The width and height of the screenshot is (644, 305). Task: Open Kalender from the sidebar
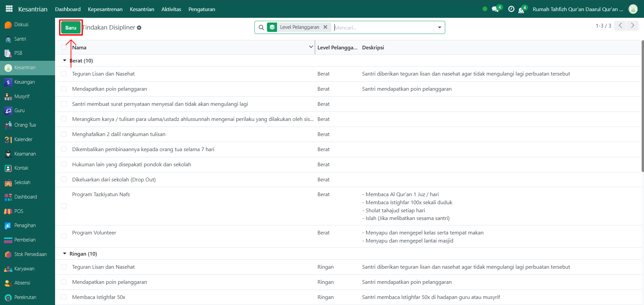click(23, 139)
